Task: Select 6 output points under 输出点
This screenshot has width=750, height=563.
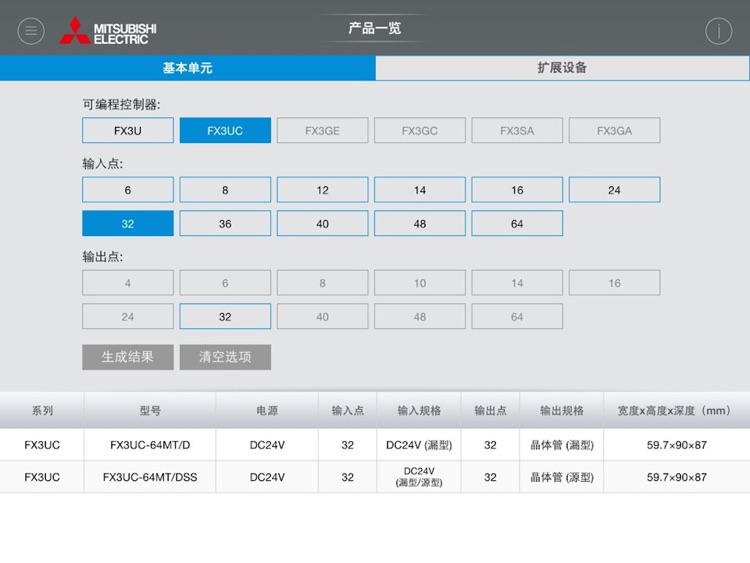Action: 225,283
